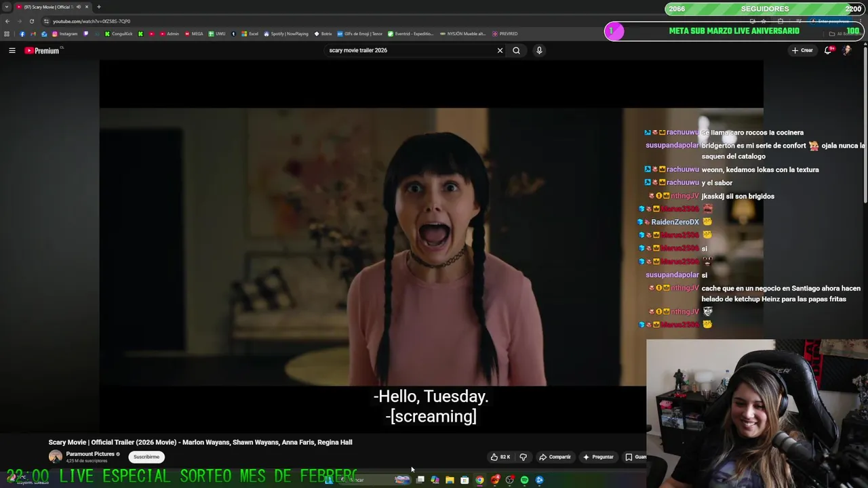Open the Twitch bookmark
This screenshot has height=488, width=868.
coord(85,34)
